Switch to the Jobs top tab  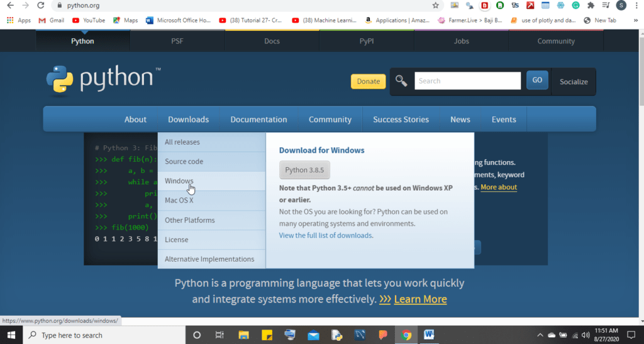[461, 41]
